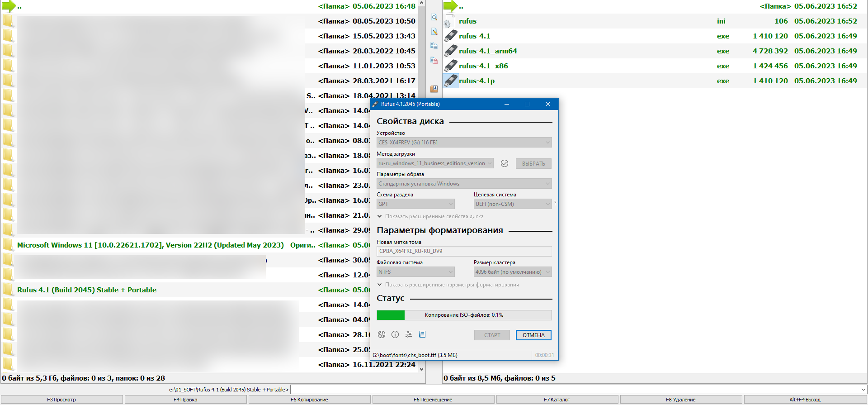Select the Microsoft Windows 11 22H2 folder name

tap(166, 245)
